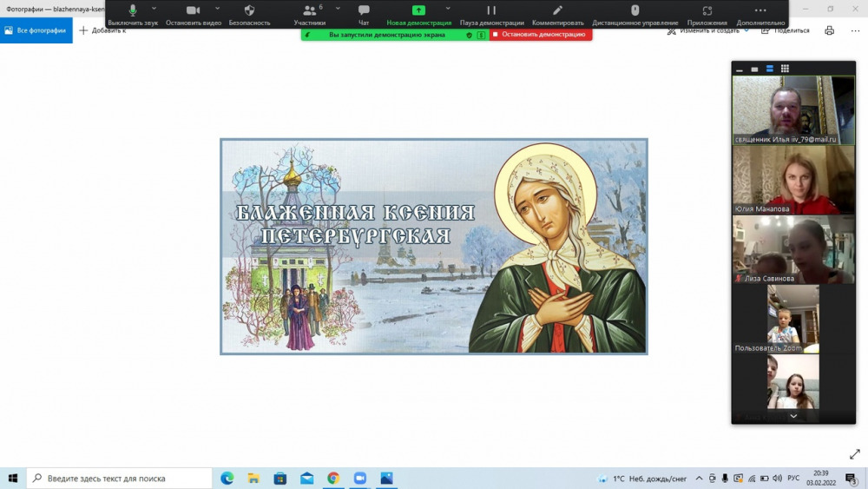The width and height of the screenshot is (868, 489).
Task: Open Комментировать annotation pencil
Action: 557,15
